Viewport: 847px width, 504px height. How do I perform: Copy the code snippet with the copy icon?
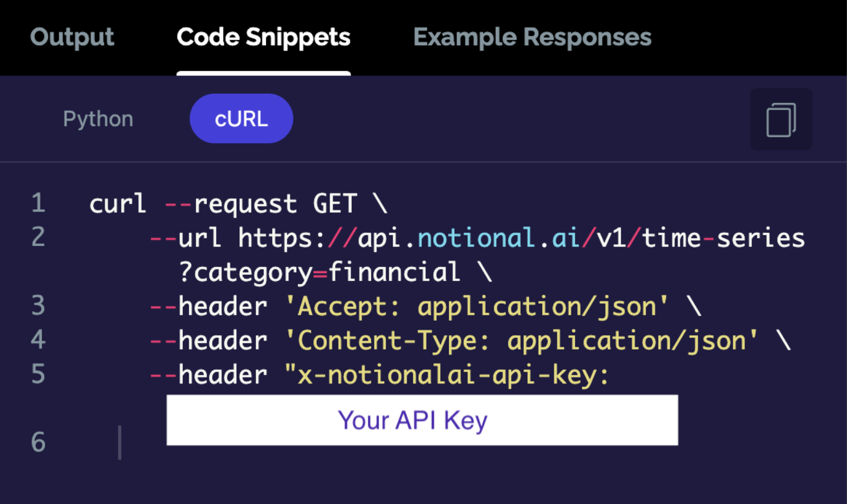coord(781,119)
